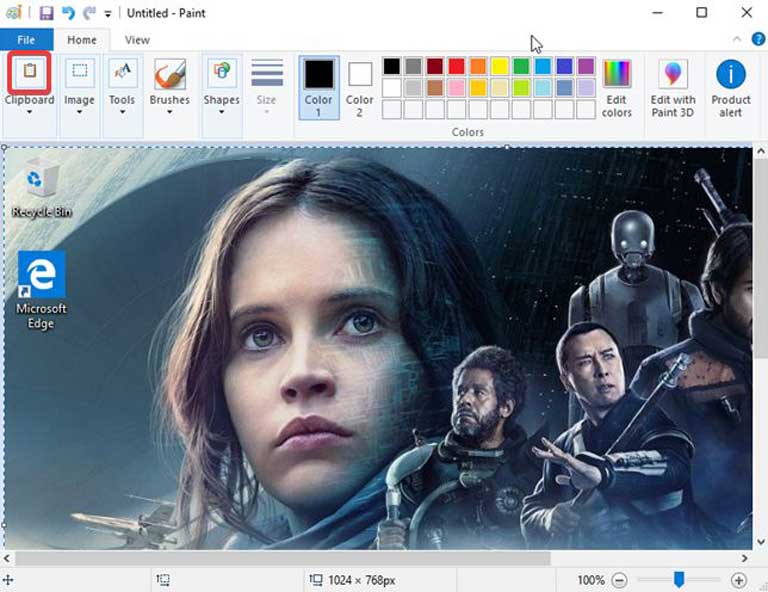Screen dimensions: 768x592
Task: Pick the yellow color swatch
Action: (500, 66)
